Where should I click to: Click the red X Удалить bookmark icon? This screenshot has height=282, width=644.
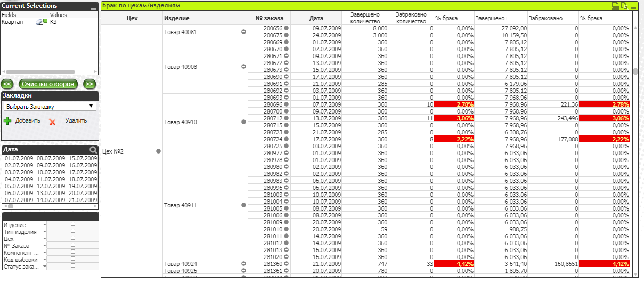(x=52, y=122)
